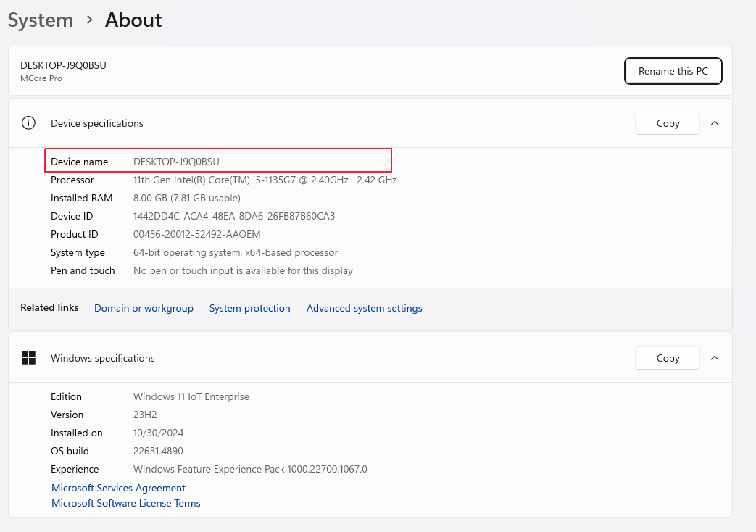The width and height of the screenshot is (756, 532).
Task: Collapse the Windows specifications section
Action: click(x=715, y=358)
